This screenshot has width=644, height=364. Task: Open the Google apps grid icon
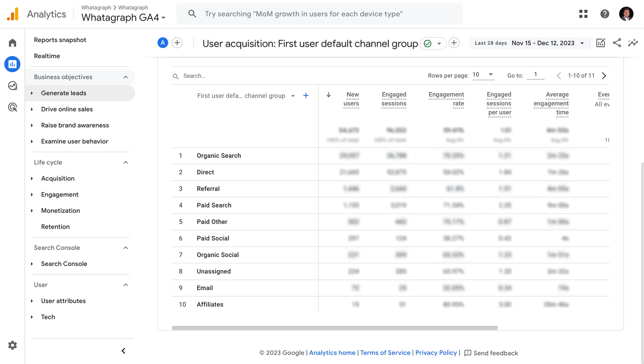point(584,14)
